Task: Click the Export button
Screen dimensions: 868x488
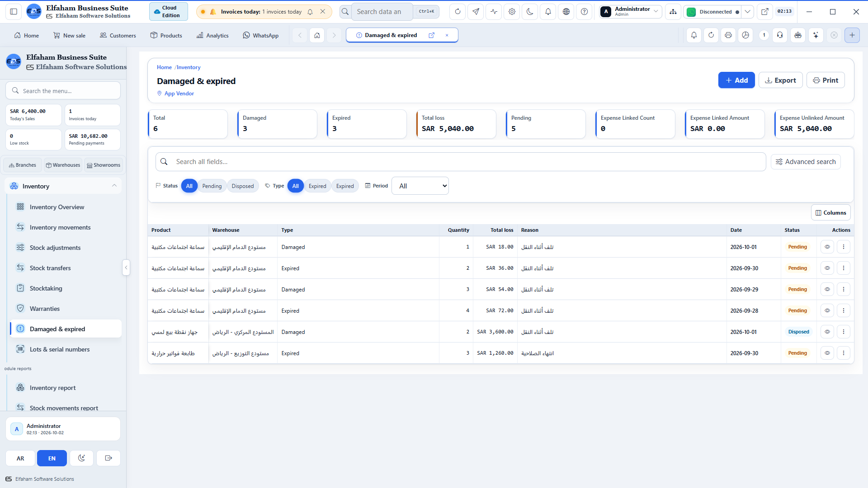Action: (781, 80)
